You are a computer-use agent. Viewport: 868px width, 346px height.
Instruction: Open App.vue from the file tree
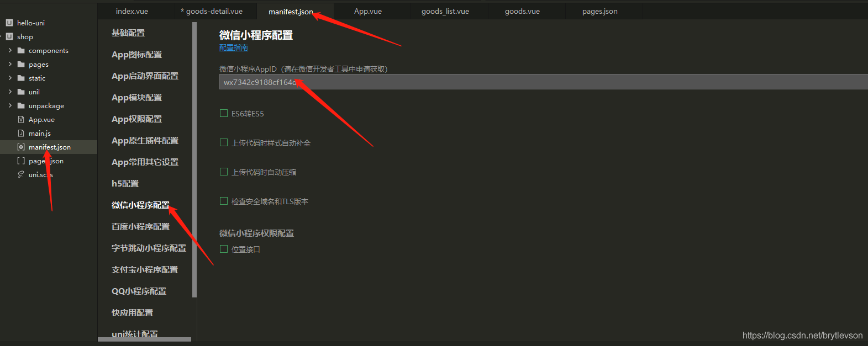point(41,119)
